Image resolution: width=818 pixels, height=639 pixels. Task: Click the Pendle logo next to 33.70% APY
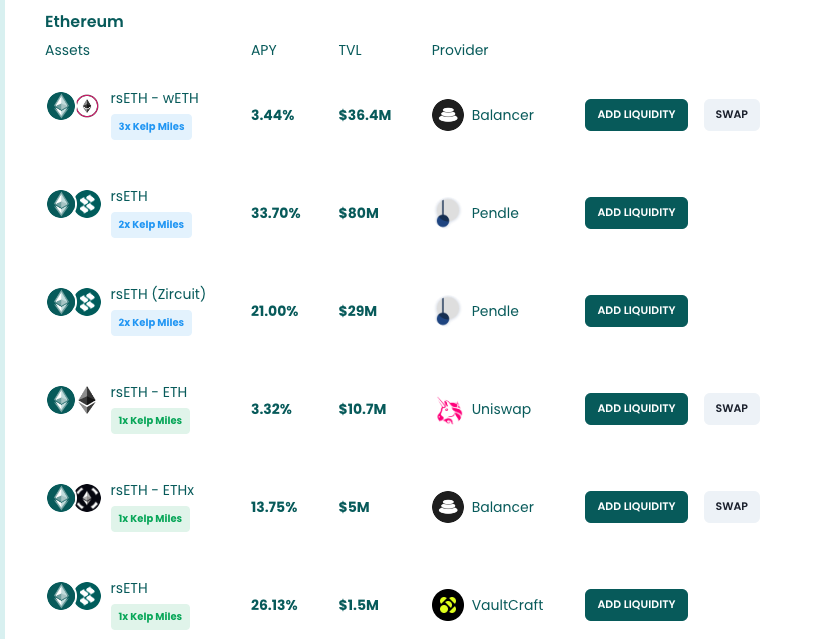pos(448,213)
